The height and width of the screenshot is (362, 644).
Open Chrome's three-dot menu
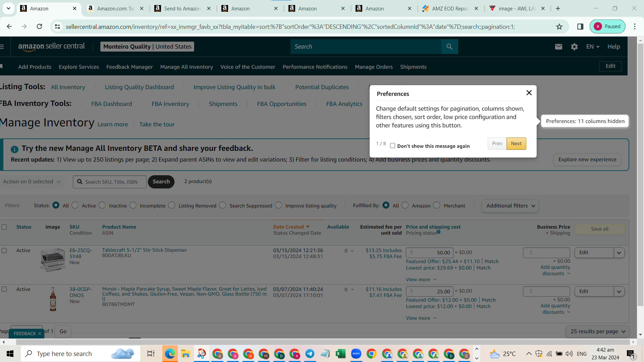[635, 26]
